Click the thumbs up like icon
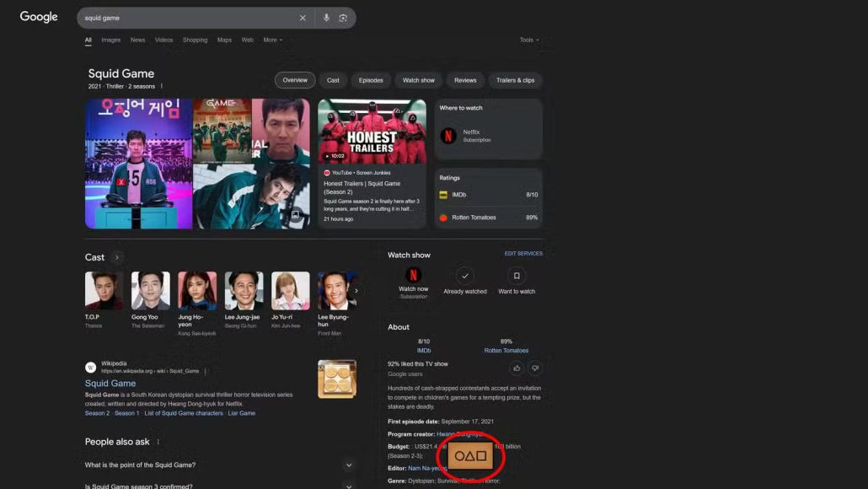 517,368
